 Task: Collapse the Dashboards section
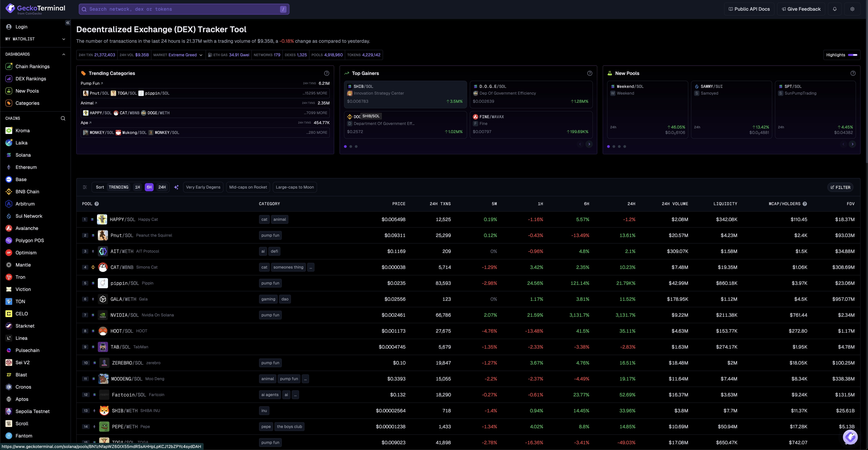click(x=64, y=54)
